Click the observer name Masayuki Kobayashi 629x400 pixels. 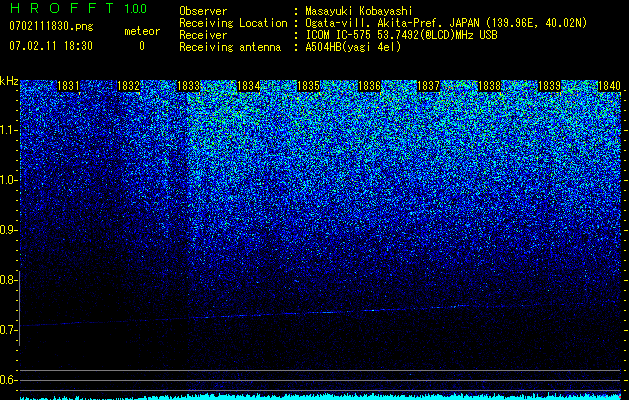click(359, 11)
